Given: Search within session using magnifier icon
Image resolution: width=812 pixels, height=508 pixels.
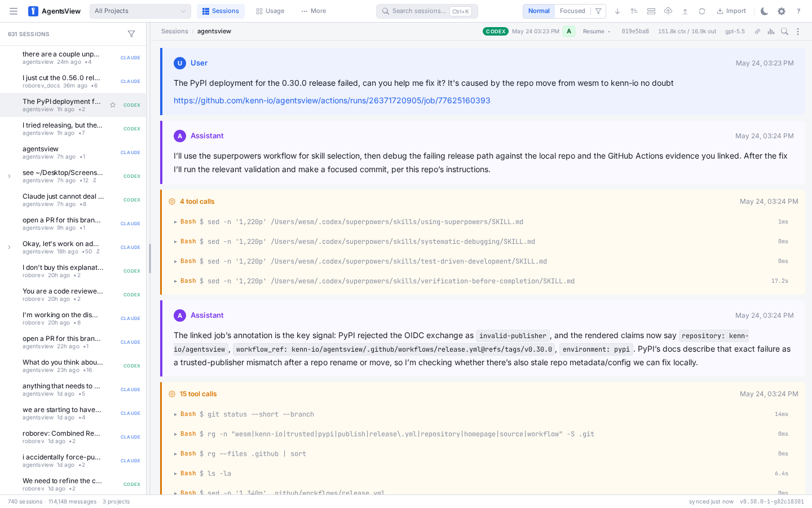Looking at the screenshot, I should [x=784, y=32].
